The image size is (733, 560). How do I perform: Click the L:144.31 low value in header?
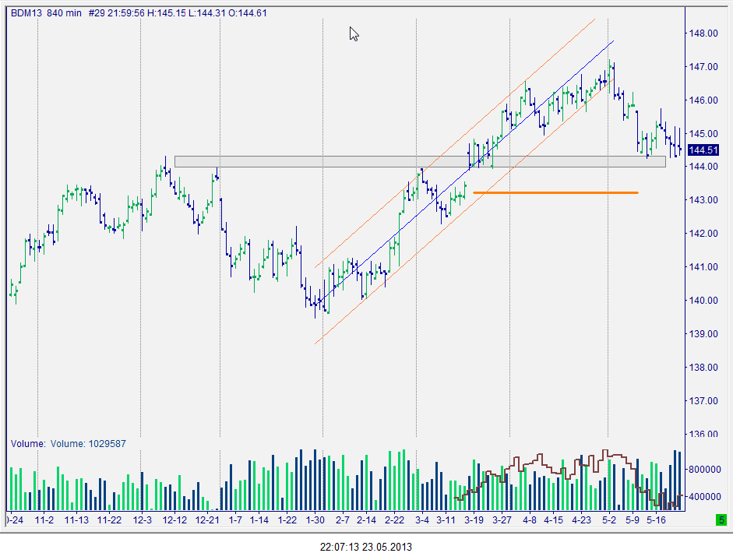pyautogui.click(x=207, y=13)
